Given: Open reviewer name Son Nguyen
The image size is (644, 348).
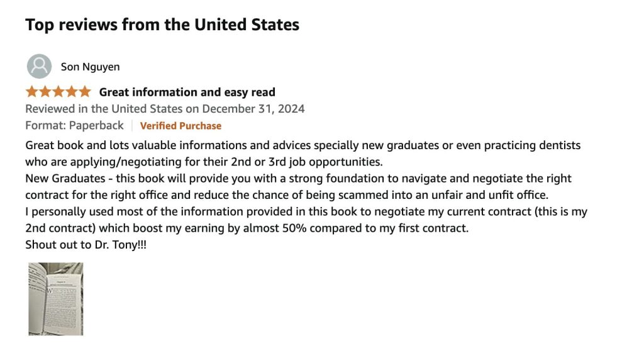Looking at the screenshot, I should [90, 67].
